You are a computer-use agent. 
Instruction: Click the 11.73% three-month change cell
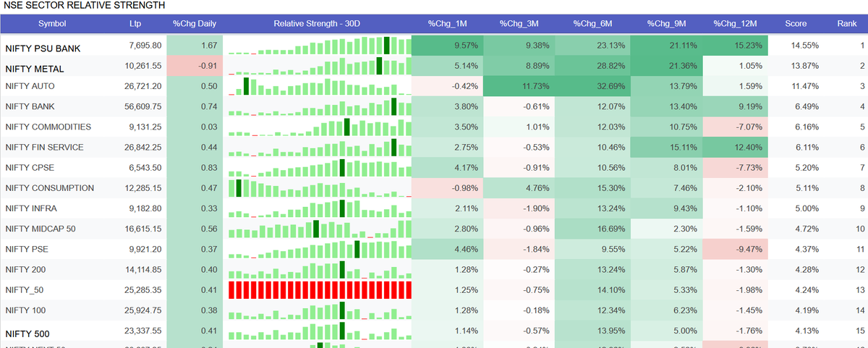(x=519, y=86)
